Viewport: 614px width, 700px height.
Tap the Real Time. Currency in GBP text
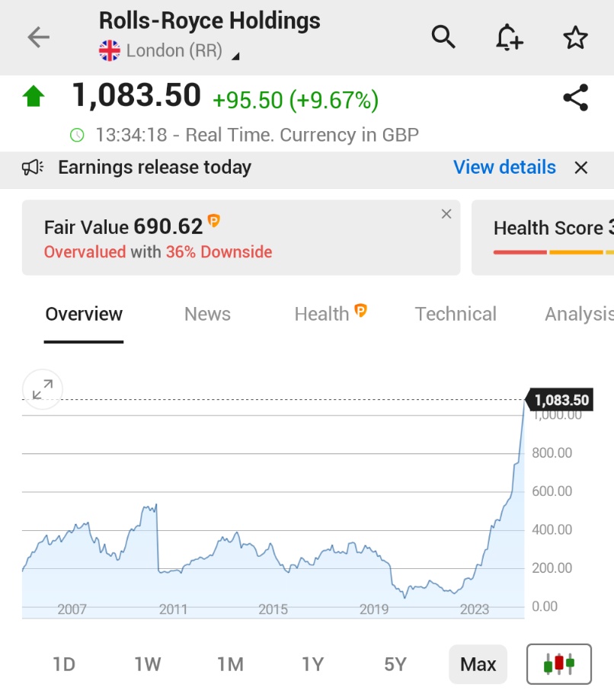coord(302,135)
